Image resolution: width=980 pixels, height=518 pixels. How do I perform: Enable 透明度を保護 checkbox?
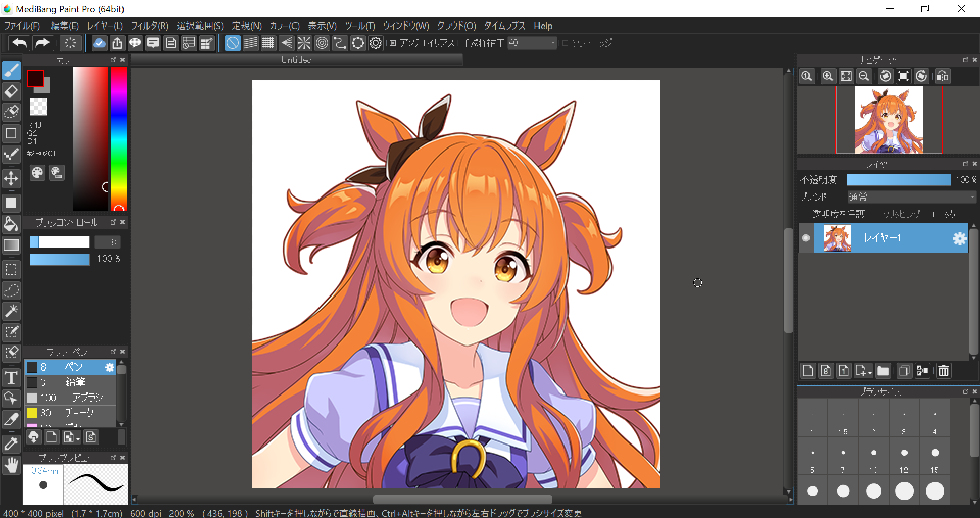805,215
